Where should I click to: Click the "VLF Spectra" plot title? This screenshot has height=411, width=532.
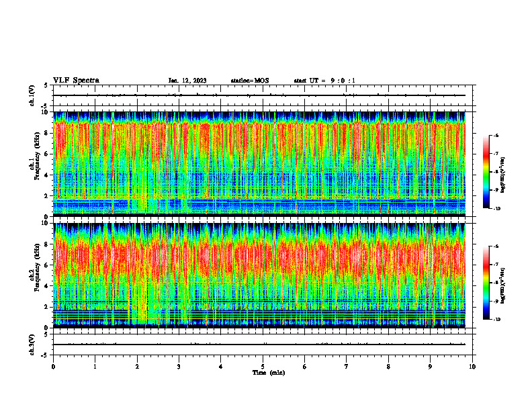(x=77, y=81)
